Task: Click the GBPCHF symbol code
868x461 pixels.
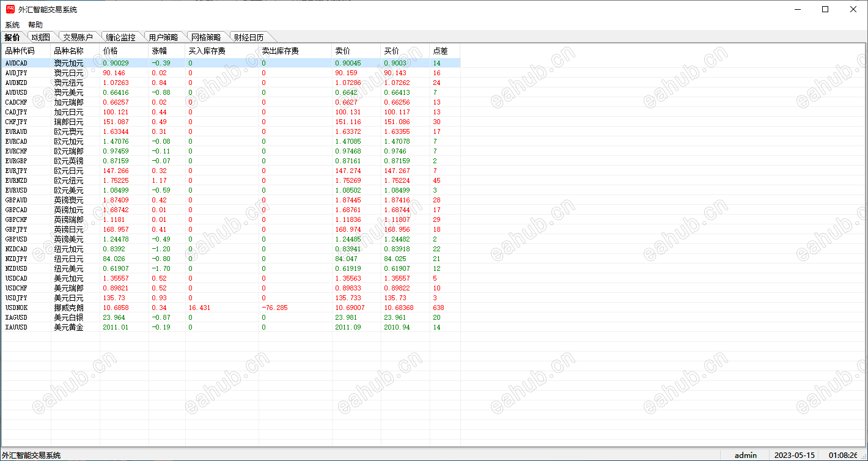Action: pyautogui.click(x=17, y=219)
